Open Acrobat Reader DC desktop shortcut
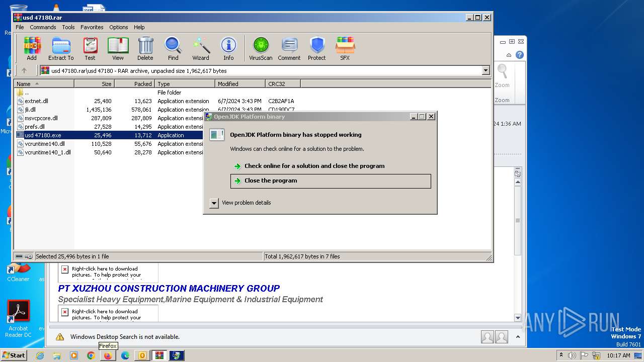The height and width of the screenshot is (362, 644). [19, 319]
